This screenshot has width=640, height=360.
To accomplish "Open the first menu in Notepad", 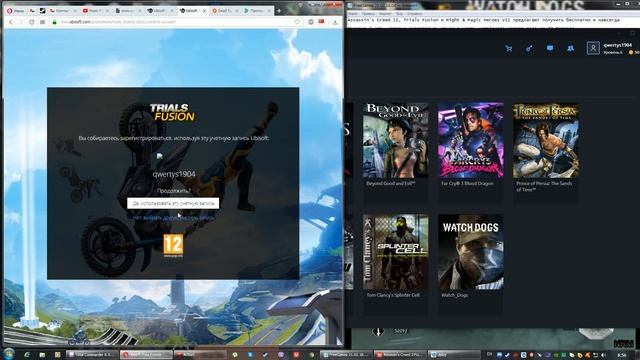I will [353, 13].
